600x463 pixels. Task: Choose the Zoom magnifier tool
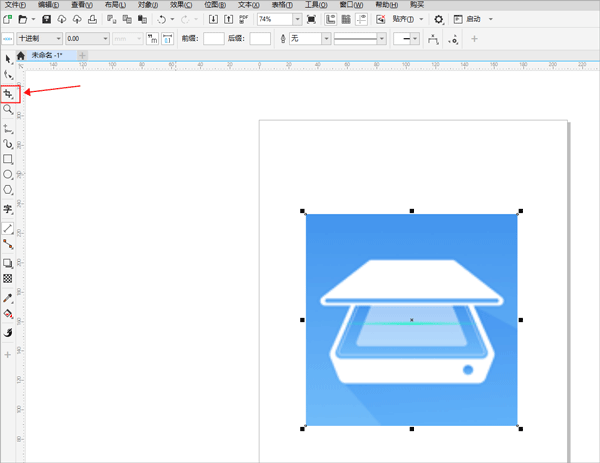[8, 111]
